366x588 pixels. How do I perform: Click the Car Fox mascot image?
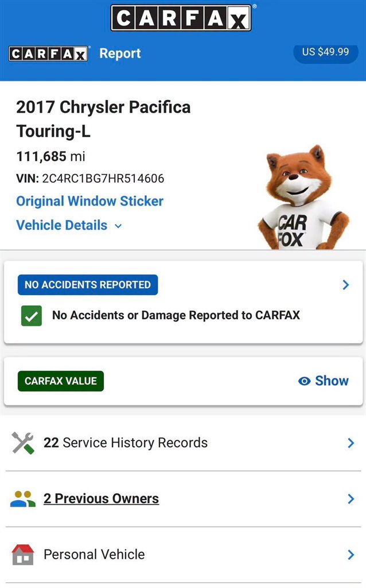[x=302, y=197]
